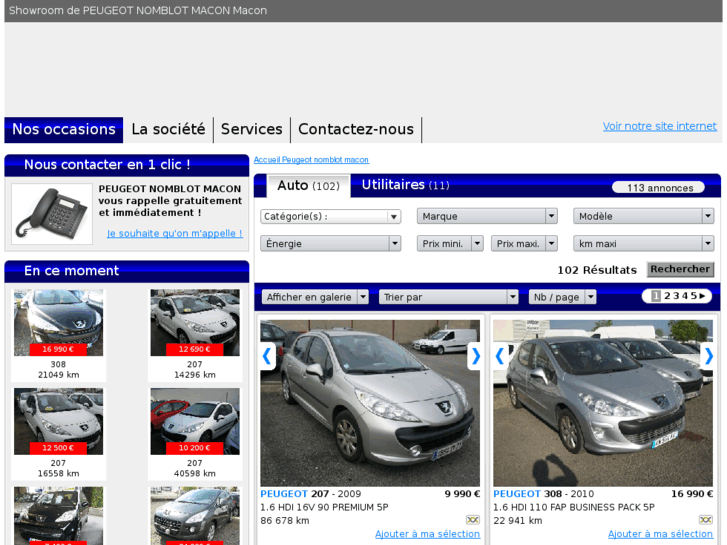Open the Marque dropdown
The height and width of the screenshot is (545, 727).
coord(487,216)
